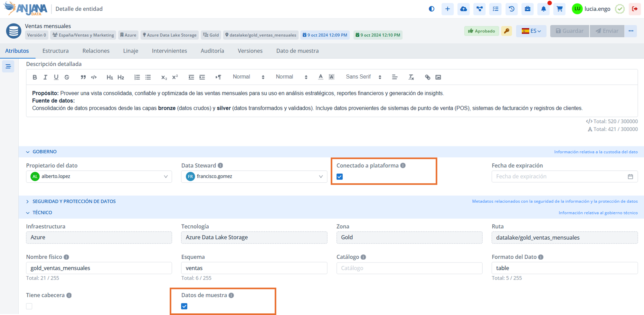Image resolution: width=644 pixels, height=315 pixels.
Task: Click the cloud upload icon
Action: pos(463,9)
